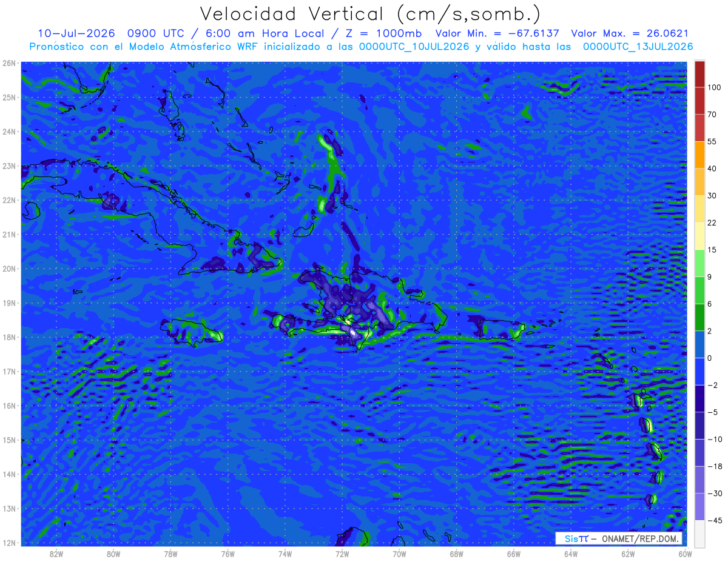Select the 66W longitude label
Image resolution: width=728 pixels, height=562 pixels.
pos(514,554)
